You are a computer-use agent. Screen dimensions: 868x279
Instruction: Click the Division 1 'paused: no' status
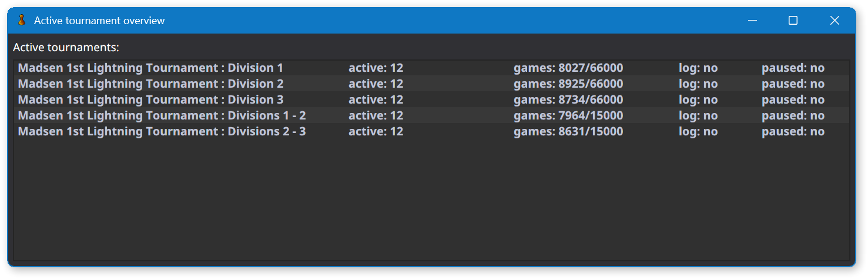793,68
